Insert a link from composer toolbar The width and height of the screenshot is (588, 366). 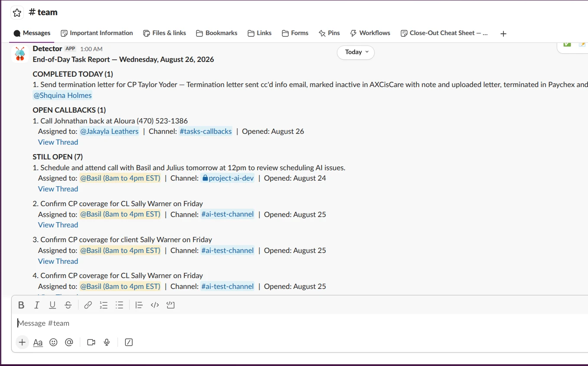[88, 305]
